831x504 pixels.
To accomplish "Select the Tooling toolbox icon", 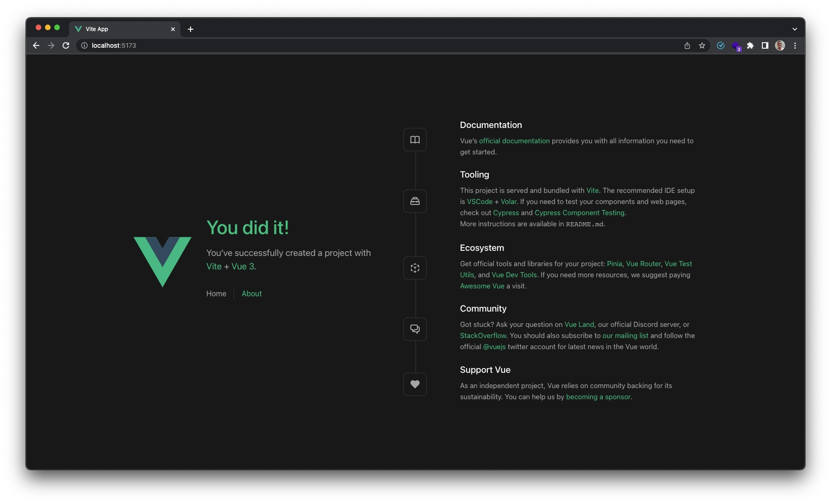I will pyautogui.click(x=414, y=201).
